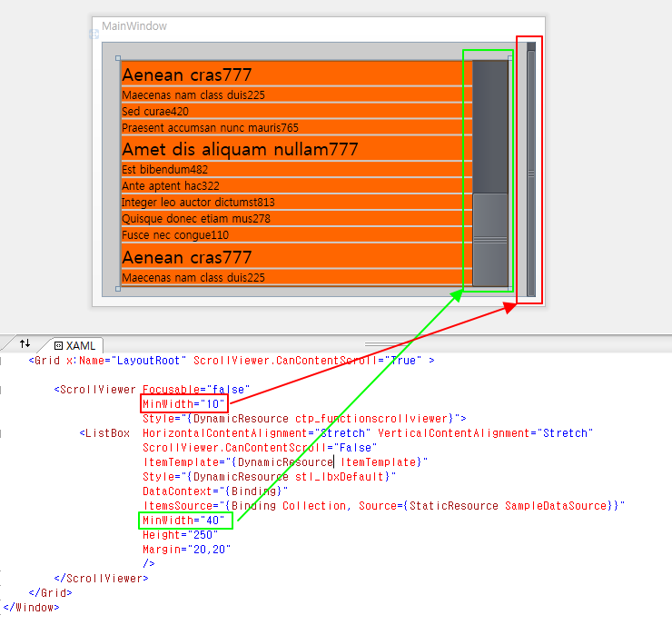This screenshot has height=625, width=672.
Task: Click the ItemTemplate DynamicResource attribute line
Action: pyautogui.click(x=285, y=462)
